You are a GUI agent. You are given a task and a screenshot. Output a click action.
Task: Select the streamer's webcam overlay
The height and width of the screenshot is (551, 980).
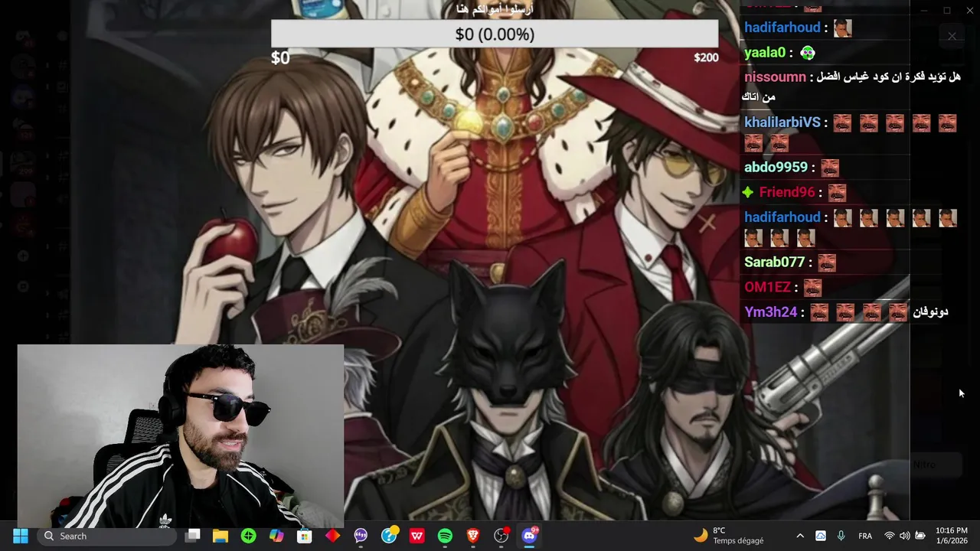click(x=181, y=435)
